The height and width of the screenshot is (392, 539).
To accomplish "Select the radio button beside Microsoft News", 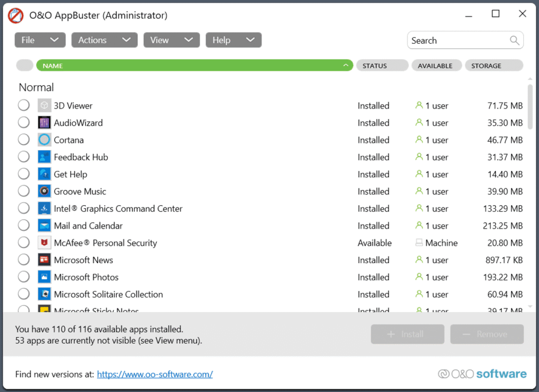I will 23,259.
